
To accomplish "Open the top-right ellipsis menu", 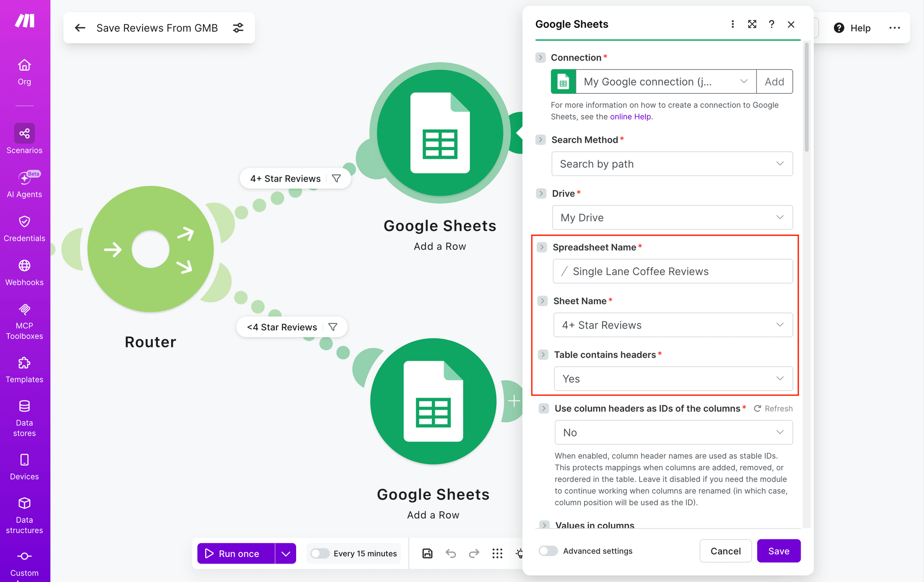I will coord(894,28).
